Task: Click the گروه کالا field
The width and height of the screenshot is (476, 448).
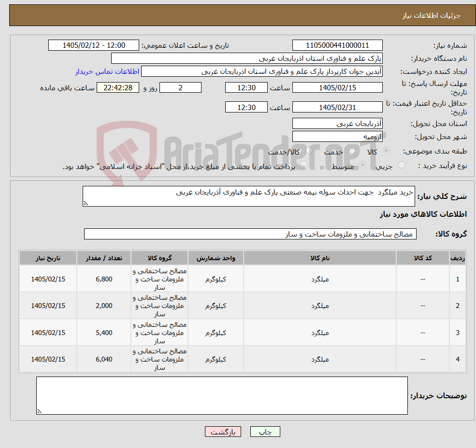Action: click(250, 234)
